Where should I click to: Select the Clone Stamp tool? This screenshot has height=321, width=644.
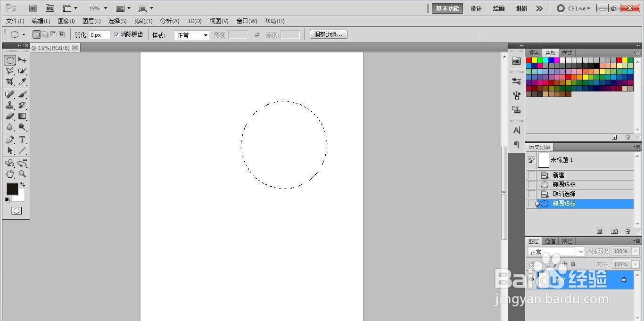coord(10,105)
